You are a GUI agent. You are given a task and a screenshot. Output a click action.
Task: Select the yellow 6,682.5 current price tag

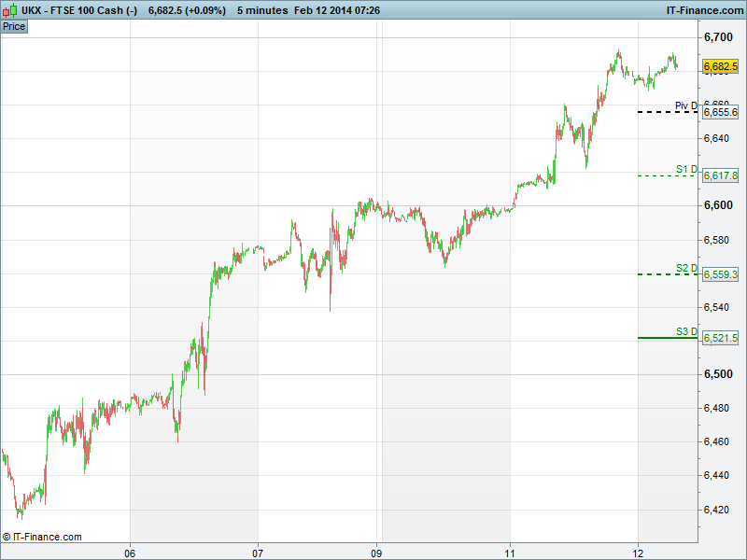[720, 66]
